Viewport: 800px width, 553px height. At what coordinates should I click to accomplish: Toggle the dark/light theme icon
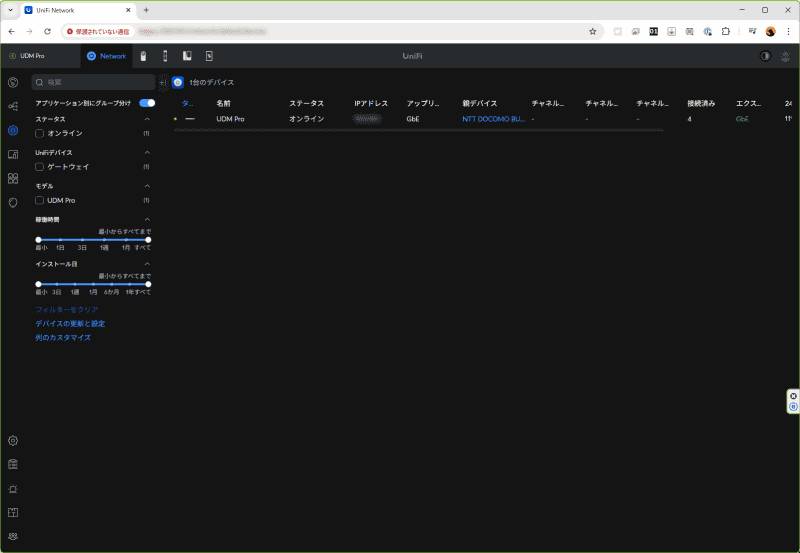[765, 56]
